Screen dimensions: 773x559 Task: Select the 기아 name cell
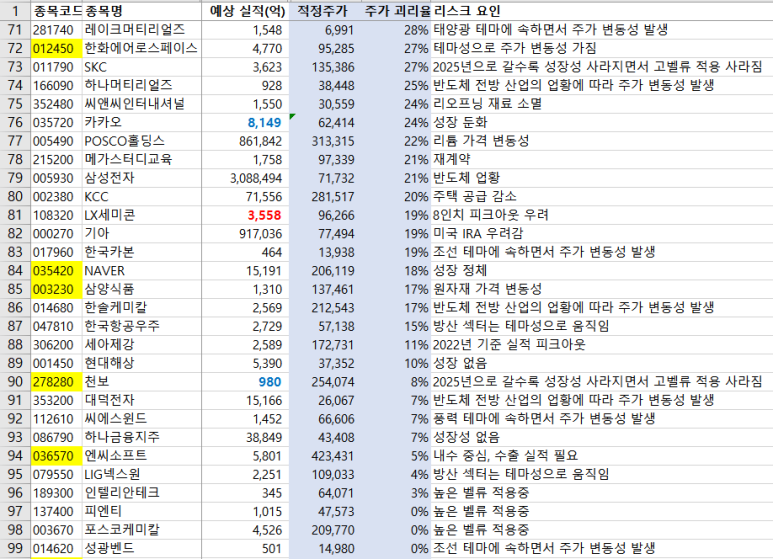pos(142,233)
